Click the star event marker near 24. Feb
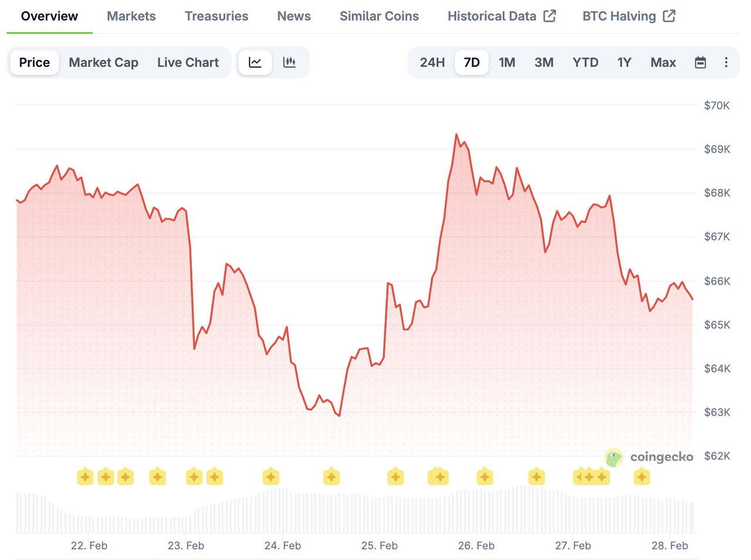Screen dimensions: 751x560 [270, 477]
